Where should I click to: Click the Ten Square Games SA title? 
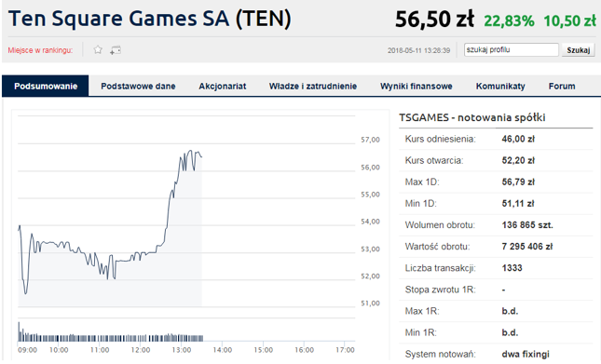coord(149,19)
